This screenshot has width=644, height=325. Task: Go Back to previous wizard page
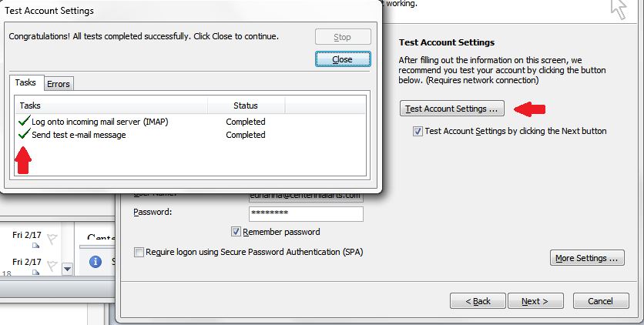(x=478, y=301)
